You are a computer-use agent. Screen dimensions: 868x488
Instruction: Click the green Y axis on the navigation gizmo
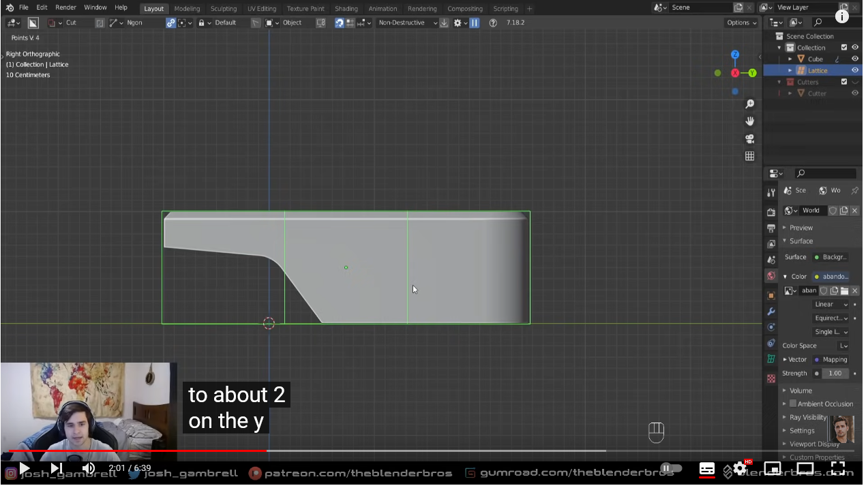(x=752, y=73)
